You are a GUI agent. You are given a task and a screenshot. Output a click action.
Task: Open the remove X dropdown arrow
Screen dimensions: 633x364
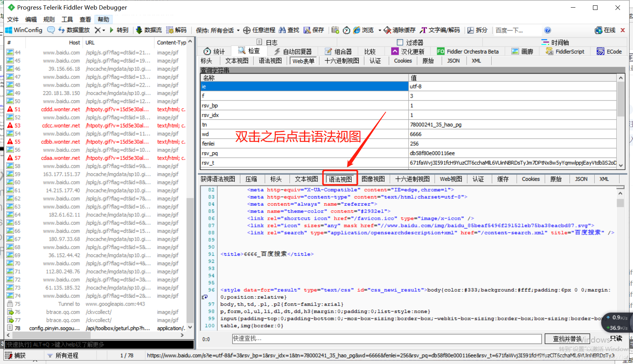103,30
